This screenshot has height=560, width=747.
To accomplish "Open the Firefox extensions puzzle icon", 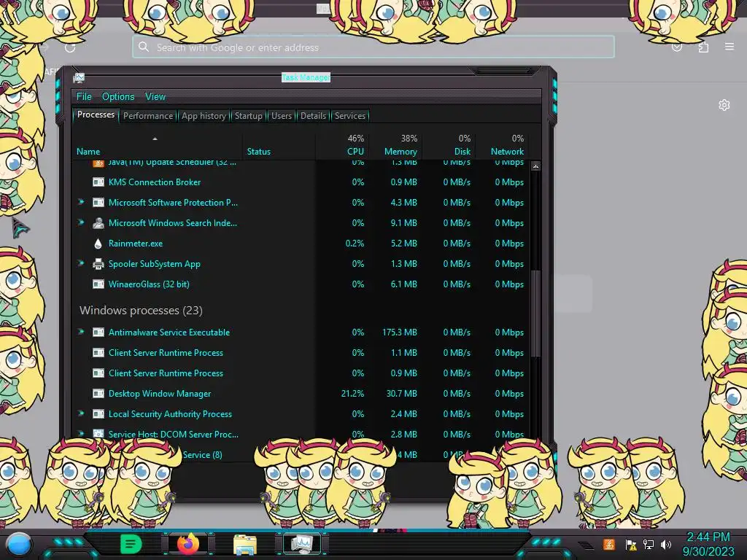I will tap(703, 47).
